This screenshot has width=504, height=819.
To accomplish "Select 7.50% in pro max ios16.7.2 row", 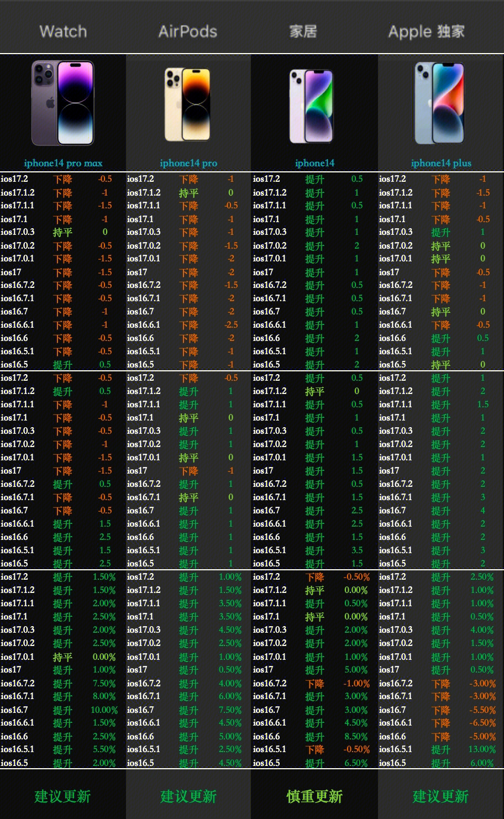I will [x=104, y=683].
